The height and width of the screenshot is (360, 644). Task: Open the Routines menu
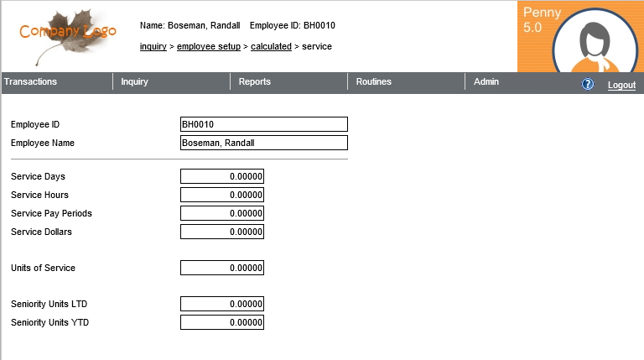(374, 82)
